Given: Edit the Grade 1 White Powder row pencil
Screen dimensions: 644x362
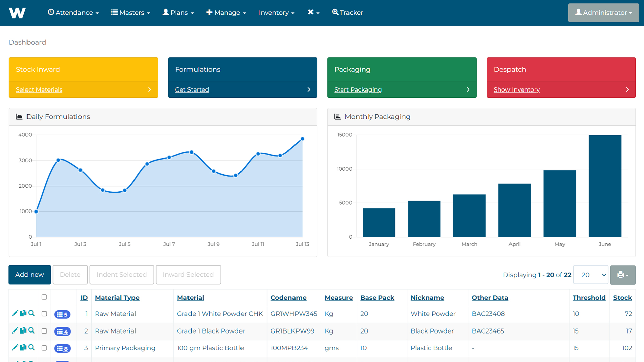Looking at the screenshot, I should coord(15,313).
